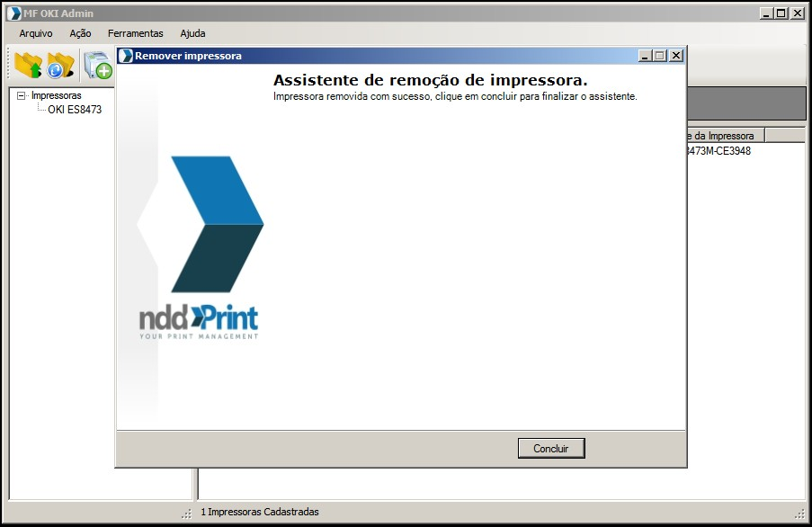Click the status bar text Impressoras Cadastradas
The width and height of the screenshot is (812, 527).
(259, 512)
